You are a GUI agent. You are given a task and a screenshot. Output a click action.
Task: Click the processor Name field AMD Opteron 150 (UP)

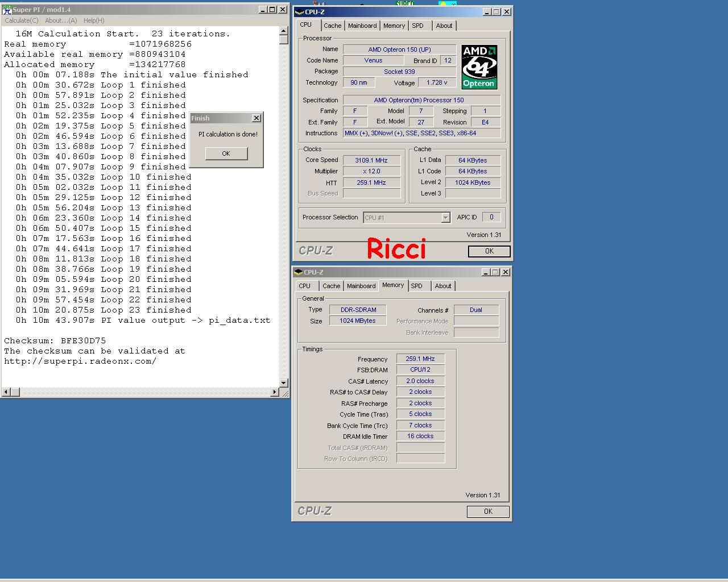pyautogui.click(x=399, y=49)
